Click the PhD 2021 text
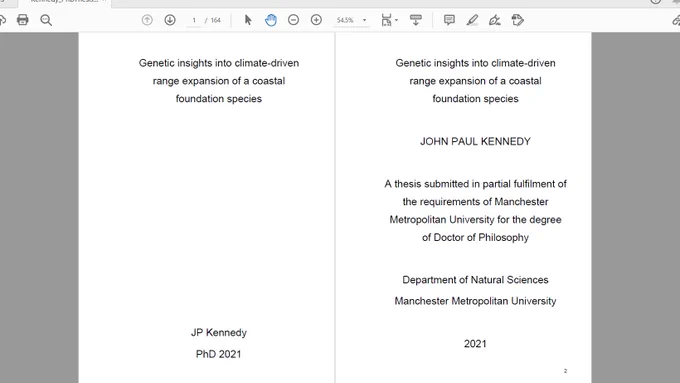 [219, 354]
